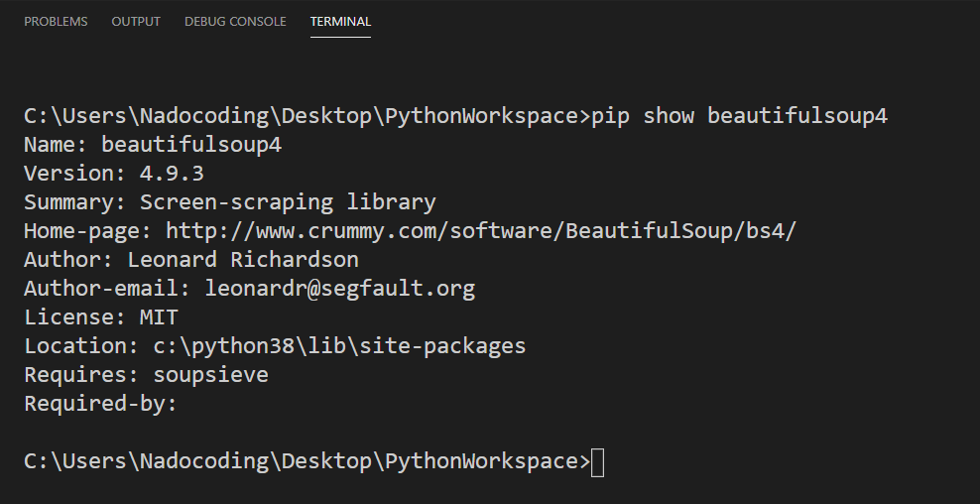Image resolution: width=980 pixels, height=504 pixels.
Task: Click the 'License: MIT' line
Action: [x=101, y=317]
